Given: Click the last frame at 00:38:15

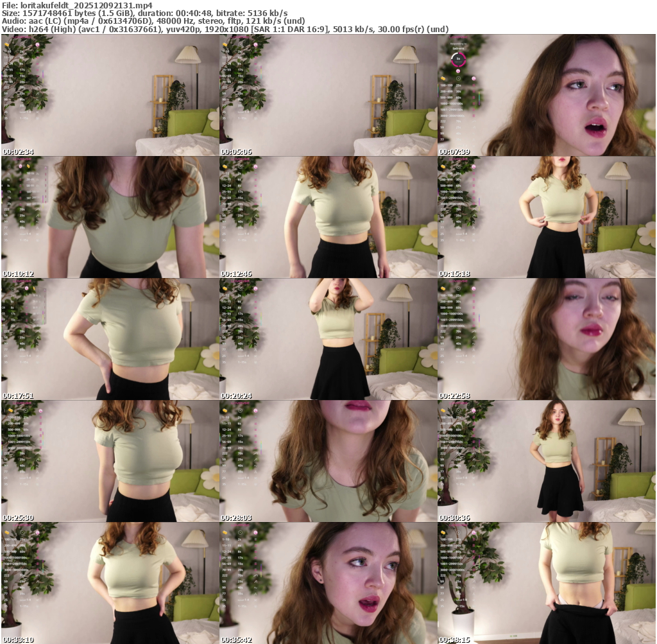Looking at the screenshot, I should pos(547,583).
